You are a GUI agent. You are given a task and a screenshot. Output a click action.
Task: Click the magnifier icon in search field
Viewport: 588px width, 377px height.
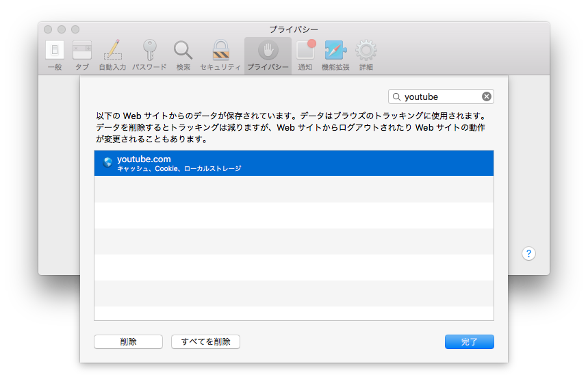point(396,96)
